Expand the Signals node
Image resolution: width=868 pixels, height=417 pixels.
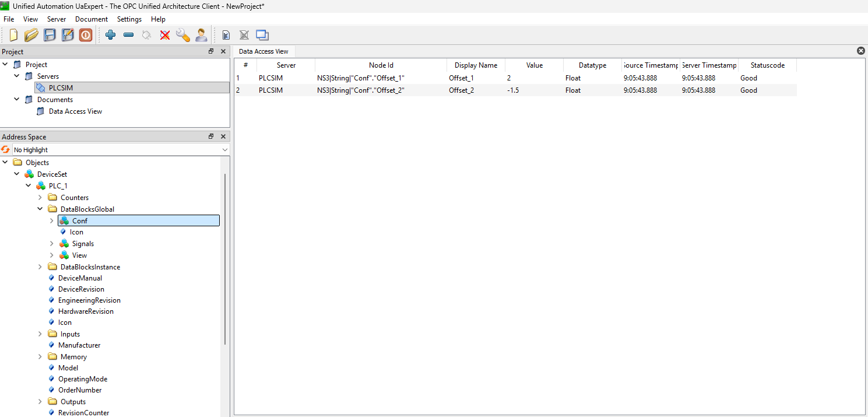tap(52, 244)
